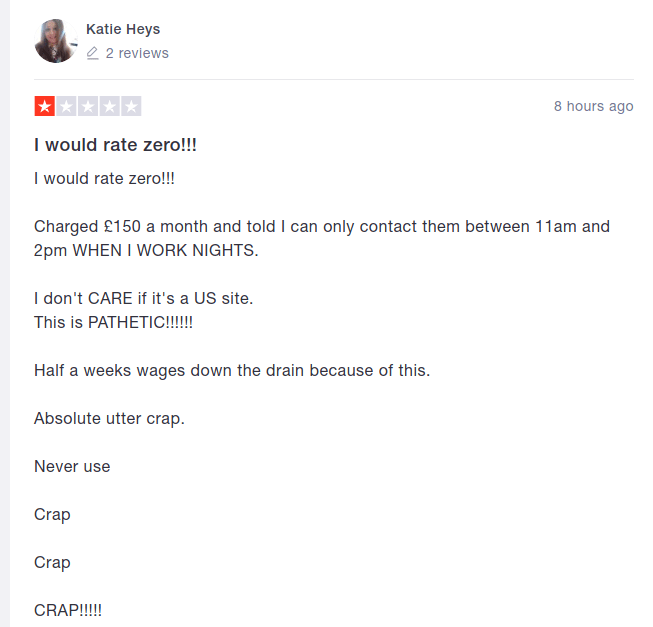The height and width of the screenshot is (627, 653).
Task: Click the "Half a weeks wages" sentence
Action: tap(232, 370)
